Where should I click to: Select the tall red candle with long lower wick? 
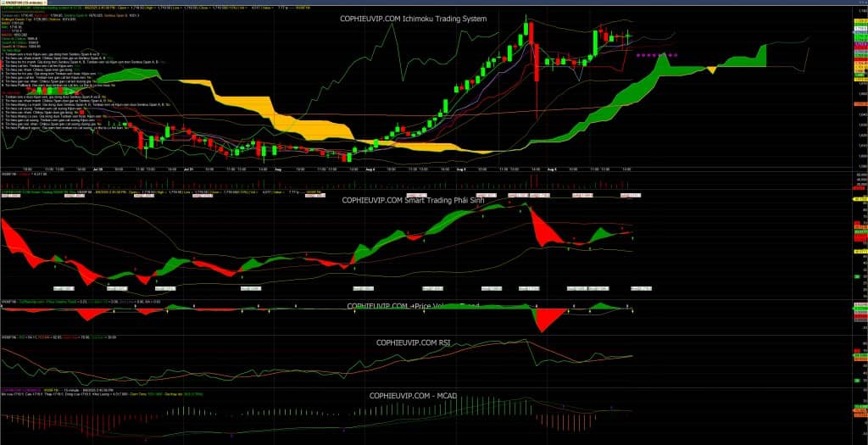coord(537,64)
